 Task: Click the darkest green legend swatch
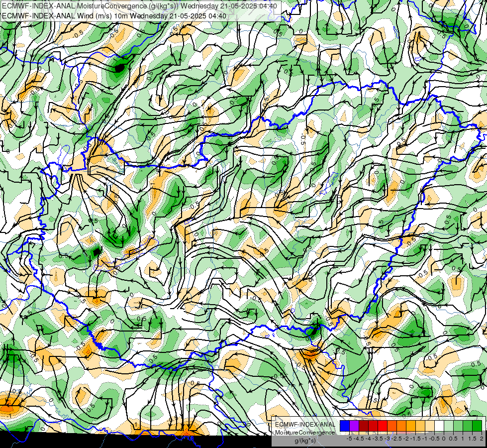(x=477, y=426)
